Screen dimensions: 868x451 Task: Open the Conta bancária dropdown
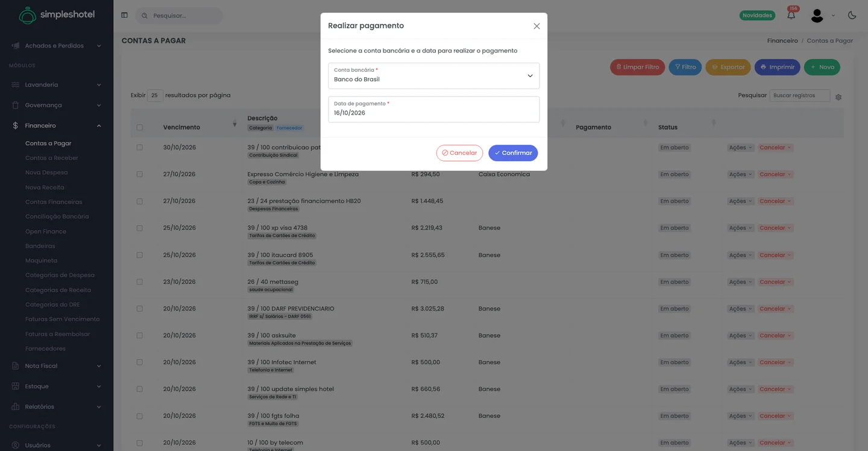[434, 76]
